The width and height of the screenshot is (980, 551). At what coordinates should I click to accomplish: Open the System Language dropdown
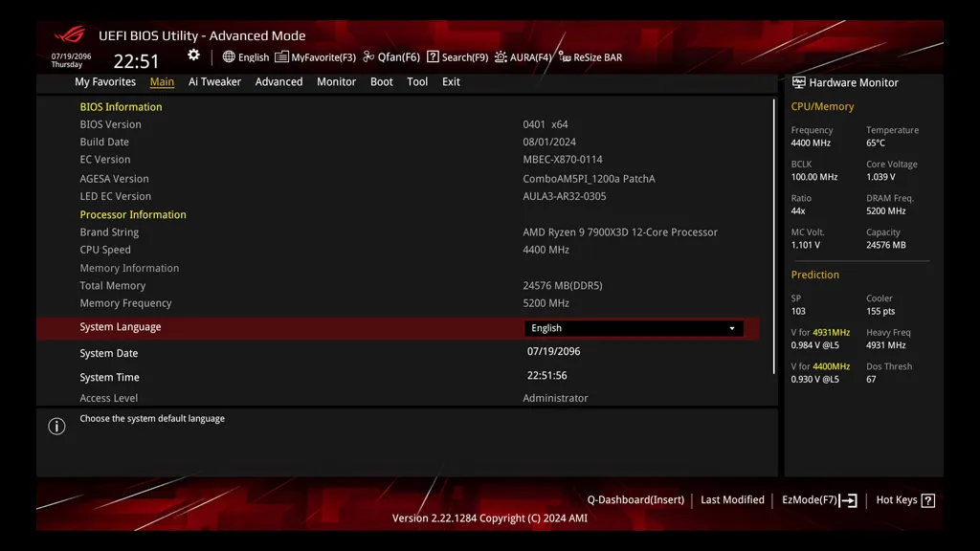[x=634, y=327]
